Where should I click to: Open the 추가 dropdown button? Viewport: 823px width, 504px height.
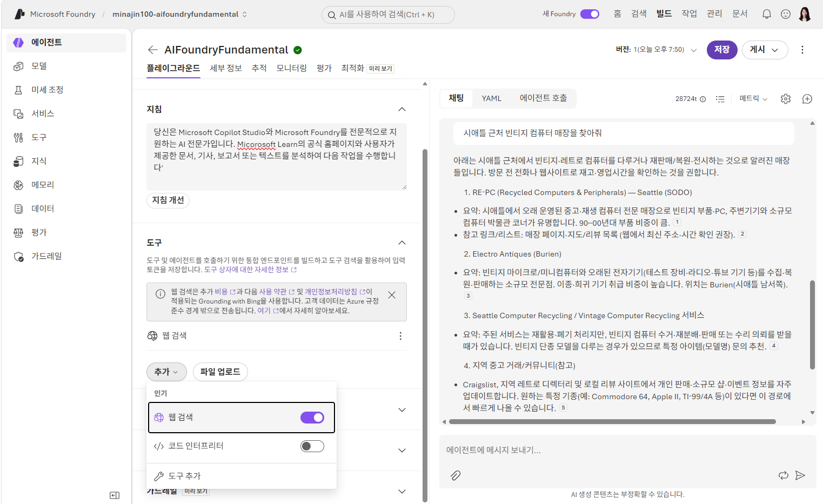pyautogui.click(x=166, y=372)
